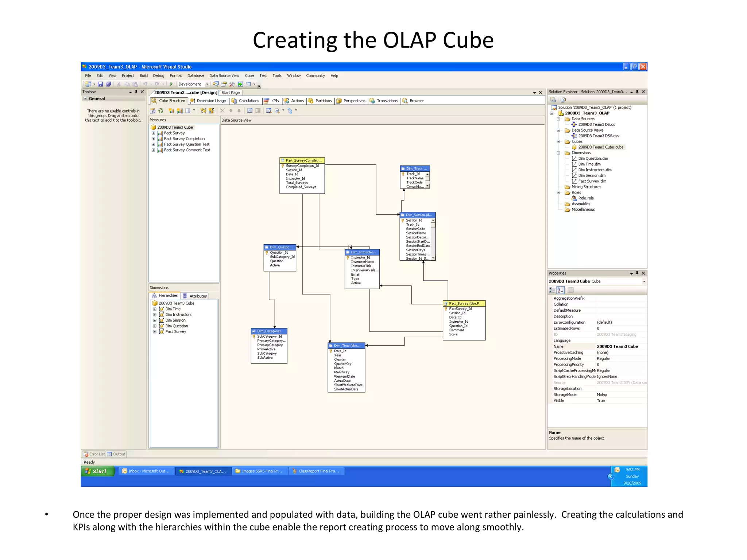Click the Save icon in the toolbar
747x560 pixels.
pyautogui.click(x=100, y=84)
